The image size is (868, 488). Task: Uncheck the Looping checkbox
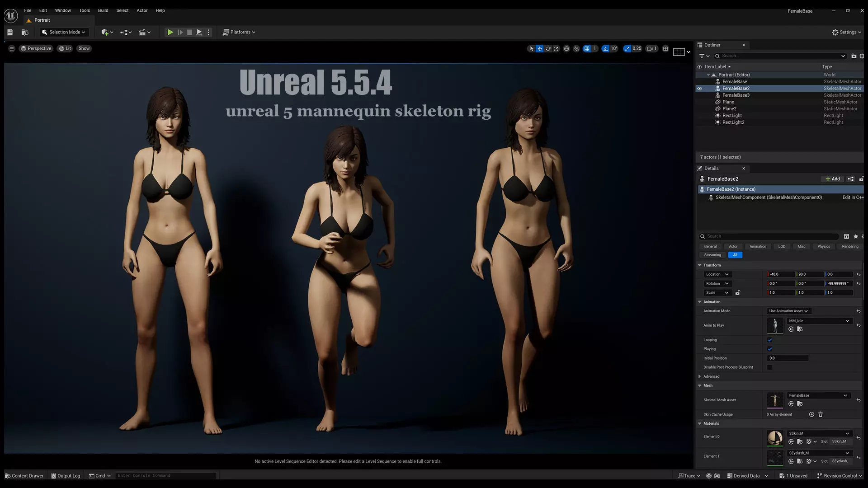770,340
